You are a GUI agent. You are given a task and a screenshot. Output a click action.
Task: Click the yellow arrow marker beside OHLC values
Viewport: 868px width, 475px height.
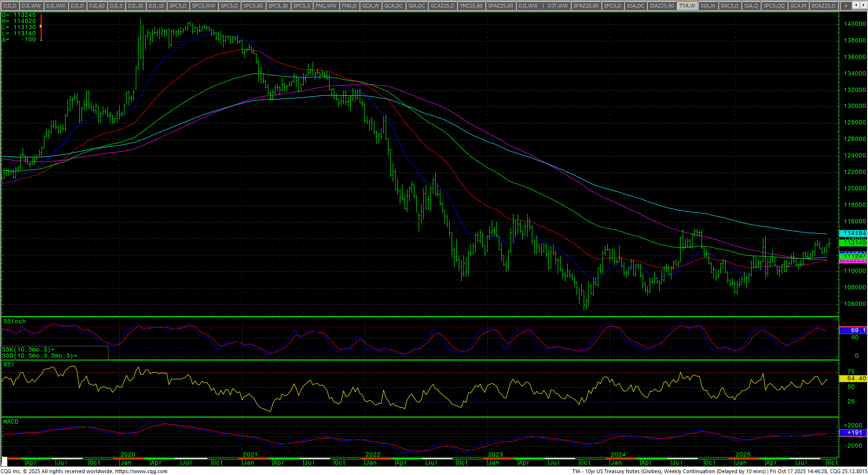pyautogui.click(x=41, y=27)
